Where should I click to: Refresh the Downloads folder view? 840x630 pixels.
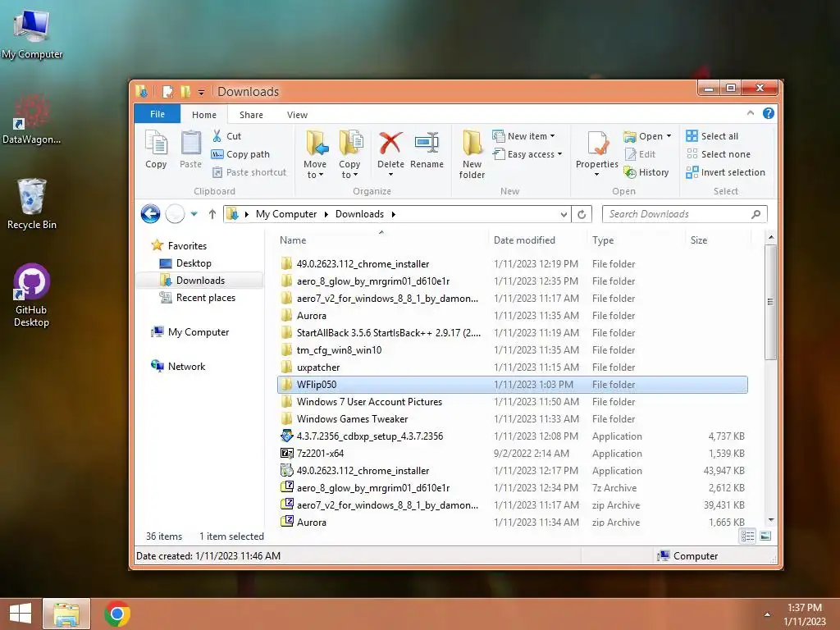coord(582,214)
